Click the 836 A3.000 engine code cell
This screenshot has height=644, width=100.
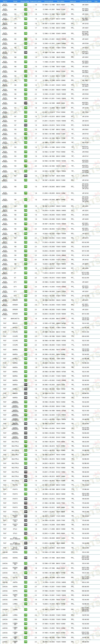tap(85, 336)
